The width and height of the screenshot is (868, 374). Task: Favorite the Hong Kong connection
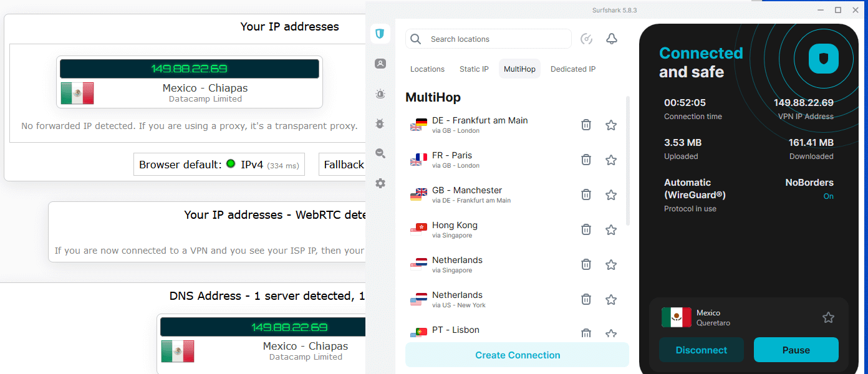tap(611, 230)
